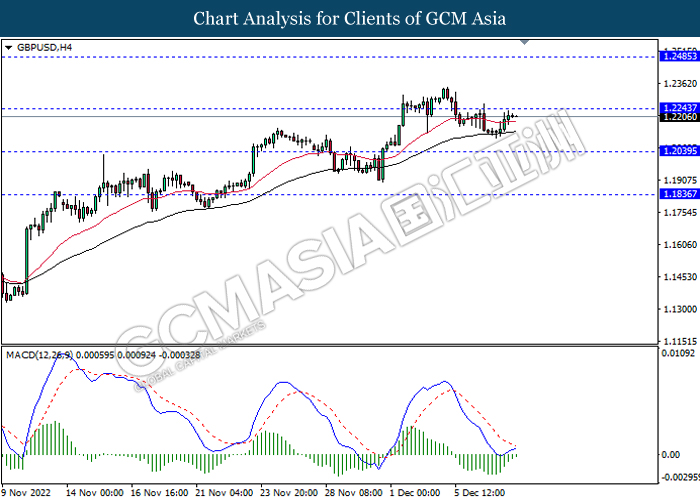Click the MACD zero level 0.00 label
Viewport: 700px width, 500px height.
coord(671,454)
